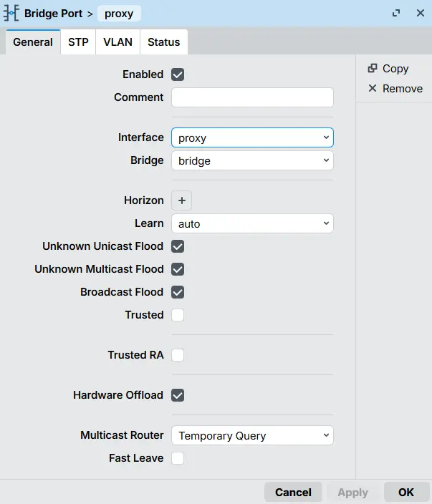The width and height of the screenshot is (432, 504).
Task: Open the Interface dropdown
Action: click(252, 137)
